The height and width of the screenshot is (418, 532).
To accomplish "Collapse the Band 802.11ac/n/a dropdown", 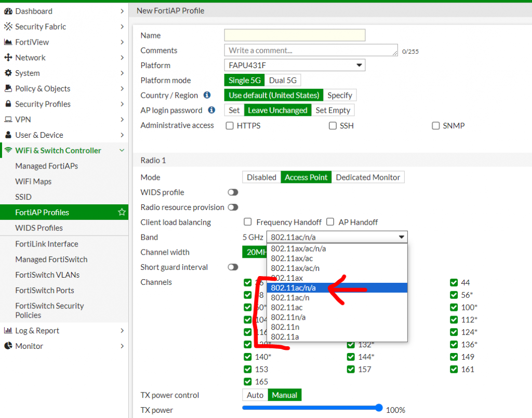I will tap(337, 237).
